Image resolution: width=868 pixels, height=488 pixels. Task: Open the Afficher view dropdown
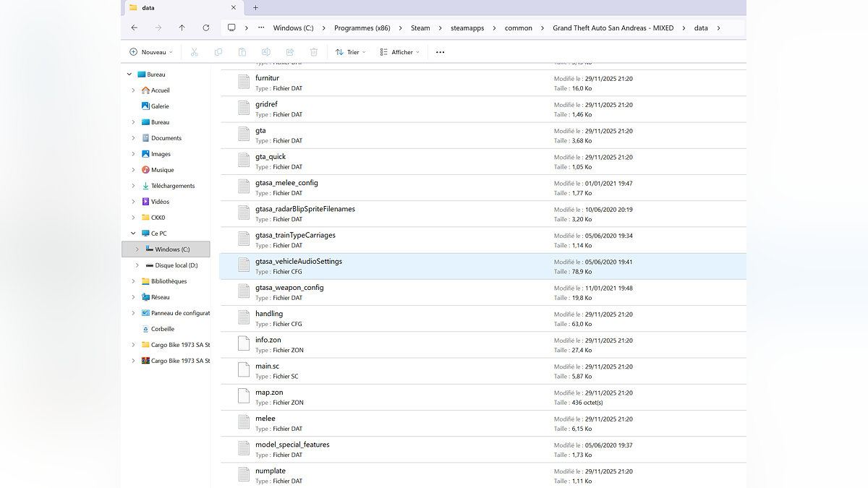399,52
